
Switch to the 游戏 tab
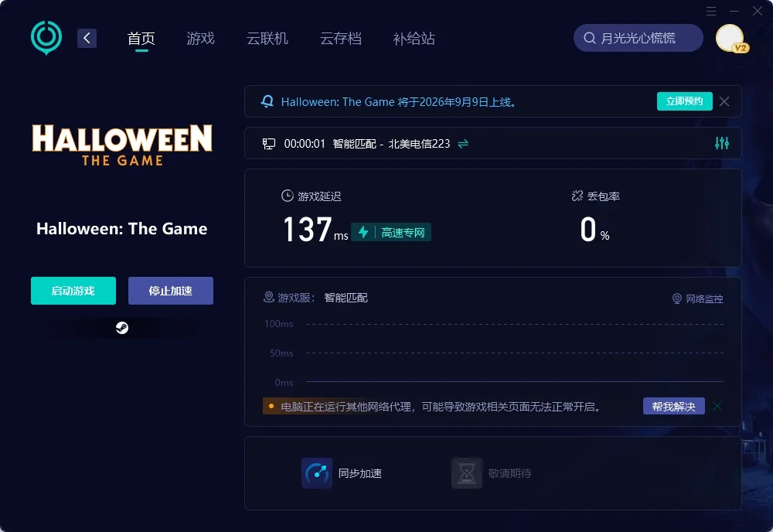pos(201,39)
